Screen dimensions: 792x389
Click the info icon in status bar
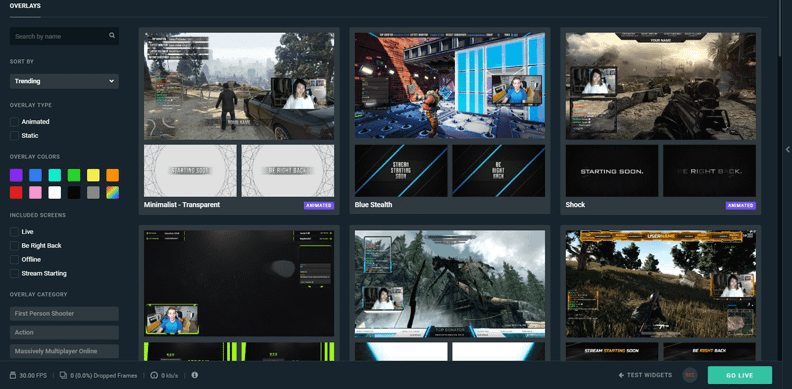(194, 375)
